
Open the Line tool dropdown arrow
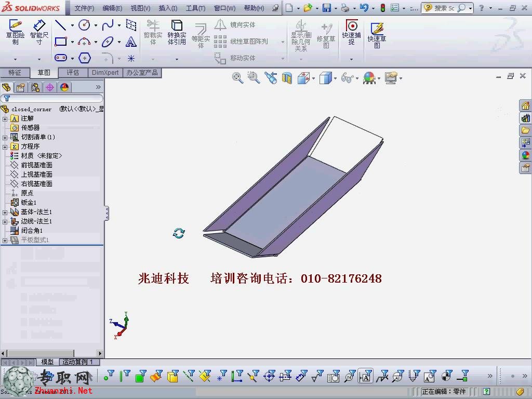(72, 25)
